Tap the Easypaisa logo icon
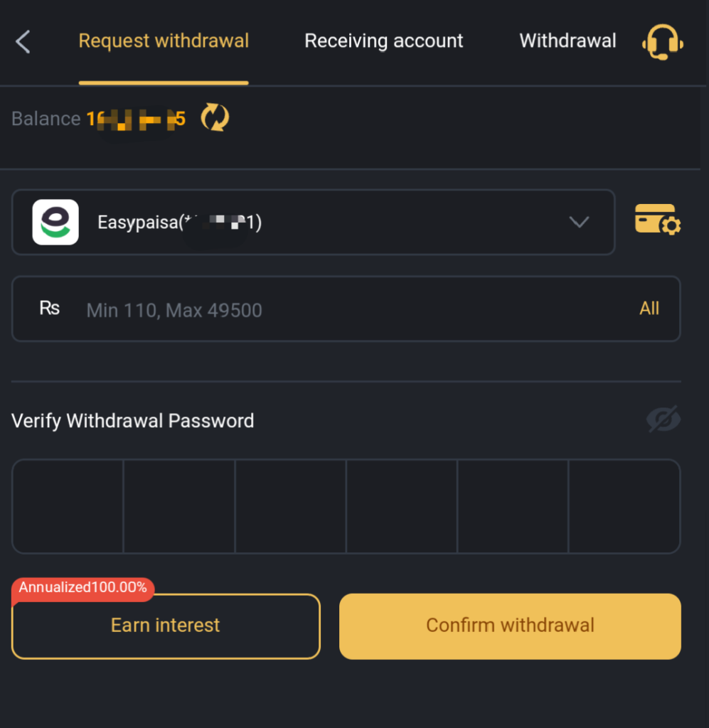Screen dimensions: 709x728 (x=55, y=222)
